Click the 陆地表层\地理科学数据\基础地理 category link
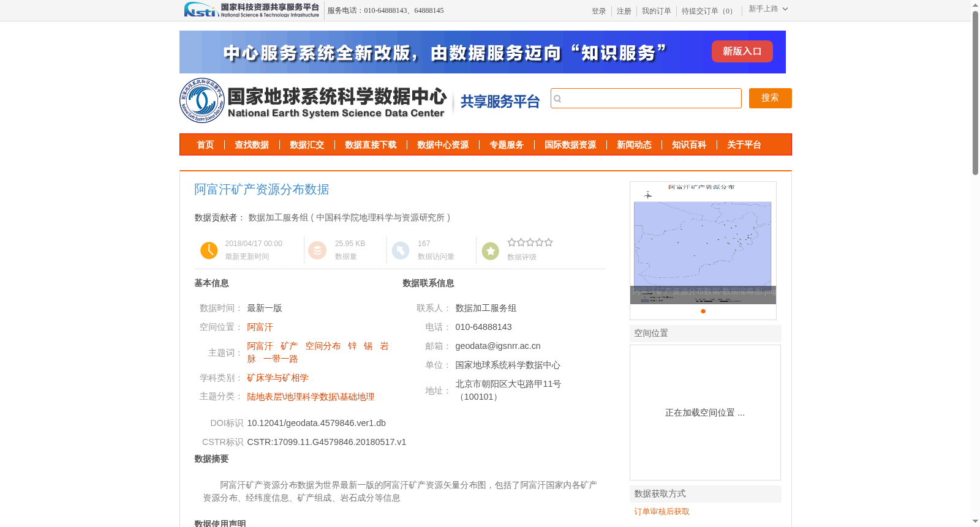 311,397
